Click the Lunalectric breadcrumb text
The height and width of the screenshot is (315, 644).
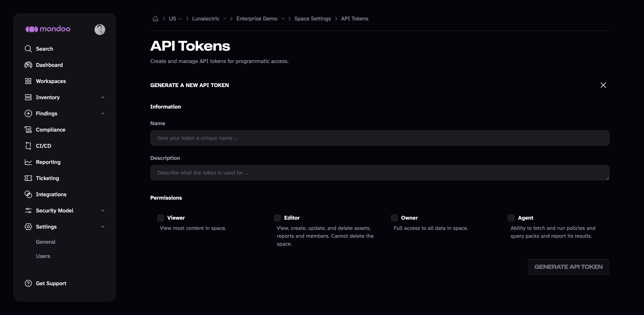206,19
